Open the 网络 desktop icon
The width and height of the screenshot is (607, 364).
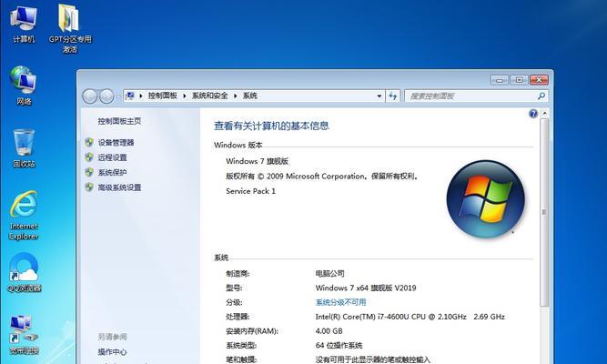pos(24,86)
